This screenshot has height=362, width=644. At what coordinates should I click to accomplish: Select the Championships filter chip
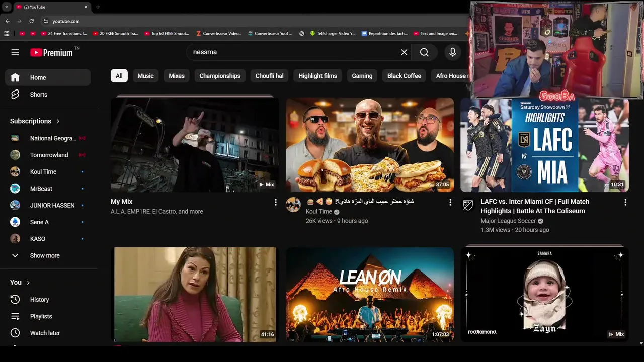220,76
